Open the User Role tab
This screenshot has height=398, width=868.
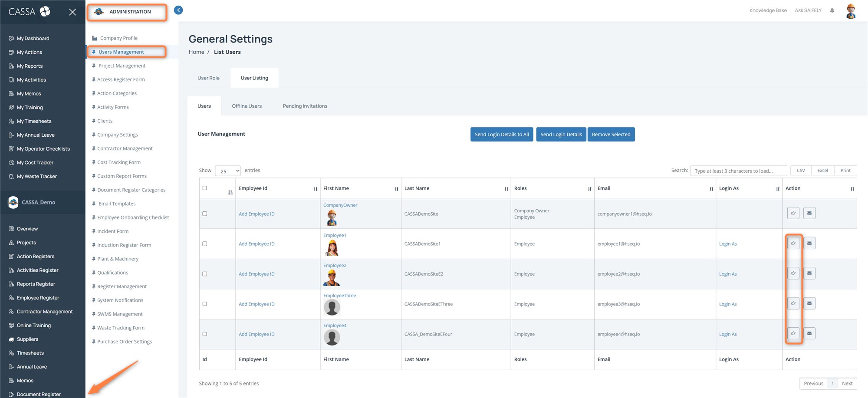coord(208,78)
